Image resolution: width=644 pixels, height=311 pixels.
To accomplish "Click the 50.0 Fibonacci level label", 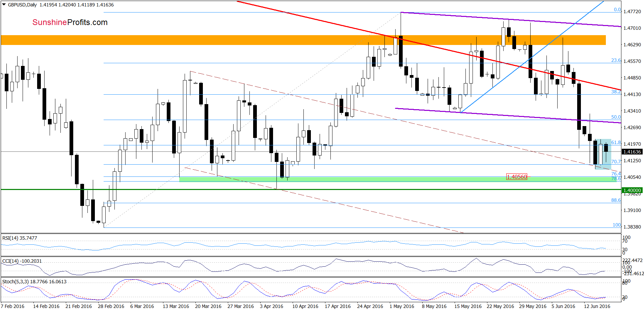I will [x=616, y=117].
